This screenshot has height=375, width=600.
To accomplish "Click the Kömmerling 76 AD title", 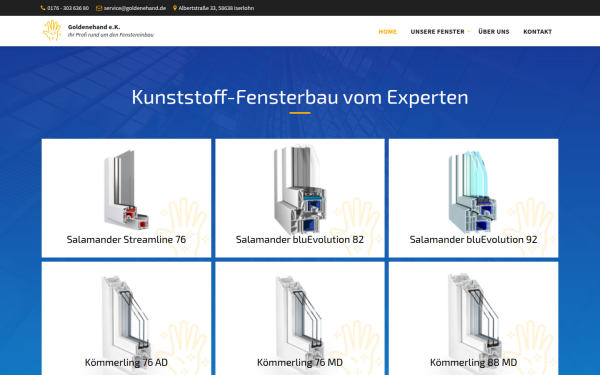I will [x=126, y=362].
